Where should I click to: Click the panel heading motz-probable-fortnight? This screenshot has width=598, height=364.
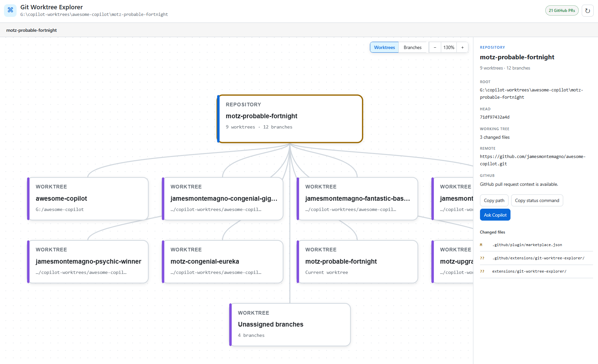pyautogui.click(x=517, y=57)
